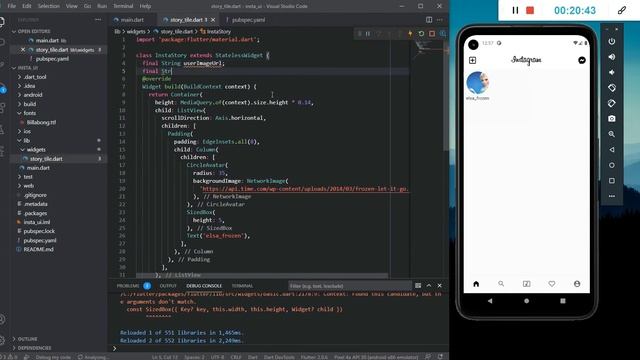Rotate emulator right

click(611, 103)
